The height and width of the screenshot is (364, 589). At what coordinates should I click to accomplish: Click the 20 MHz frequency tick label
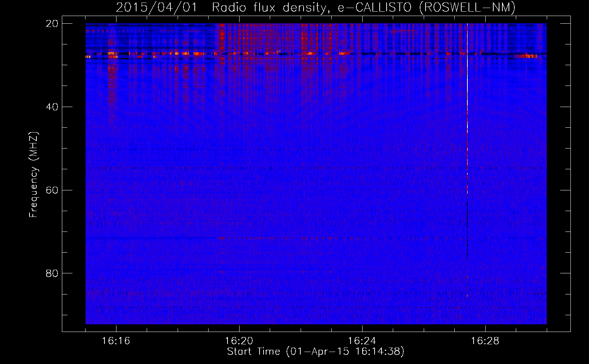coord(52,24)
